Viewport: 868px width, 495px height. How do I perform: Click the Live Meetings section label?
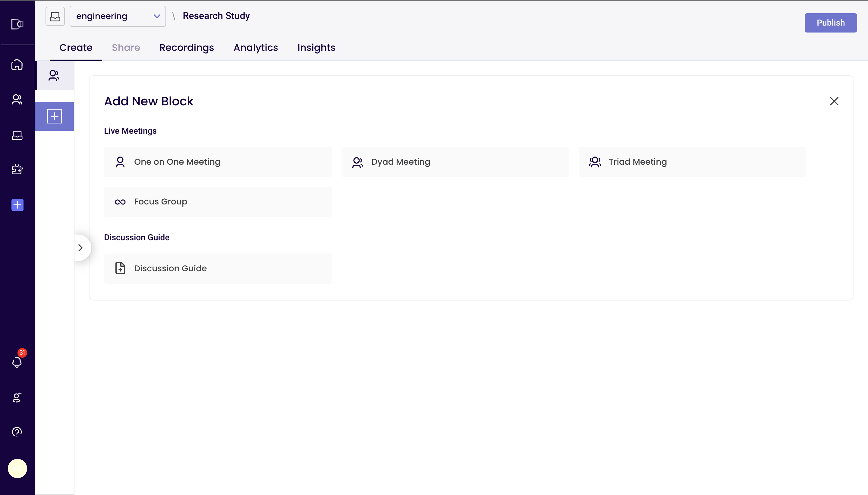130,131
